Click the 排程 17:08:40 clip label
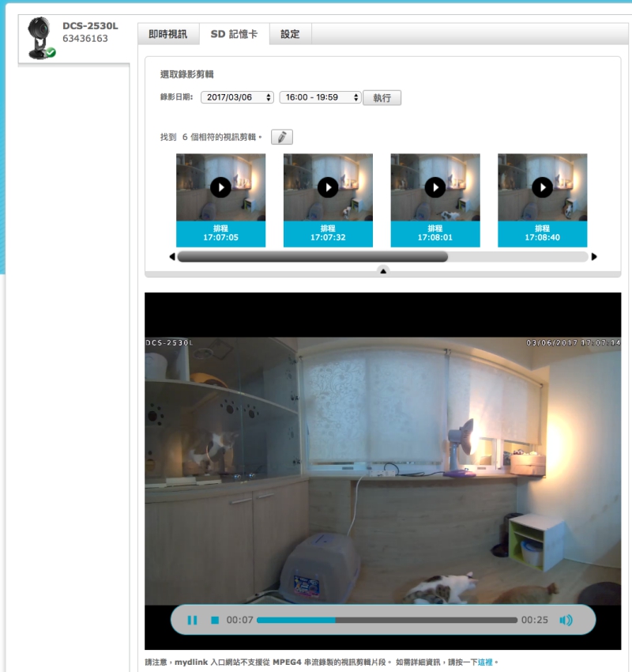This screenshot has height=672, width=632. [x=542, y=233]
